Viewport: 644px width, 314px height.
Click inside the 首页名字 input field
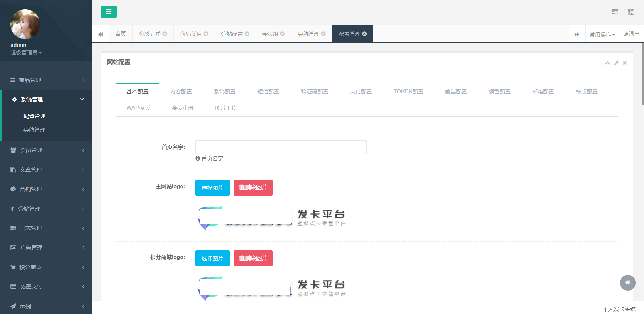(x=280, y=147)
